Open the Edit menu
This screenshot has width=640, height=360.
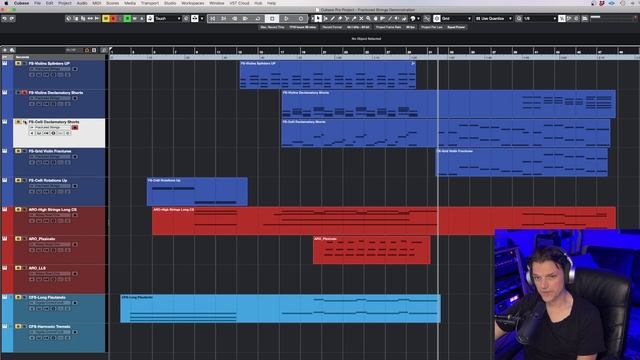(49, 3)
